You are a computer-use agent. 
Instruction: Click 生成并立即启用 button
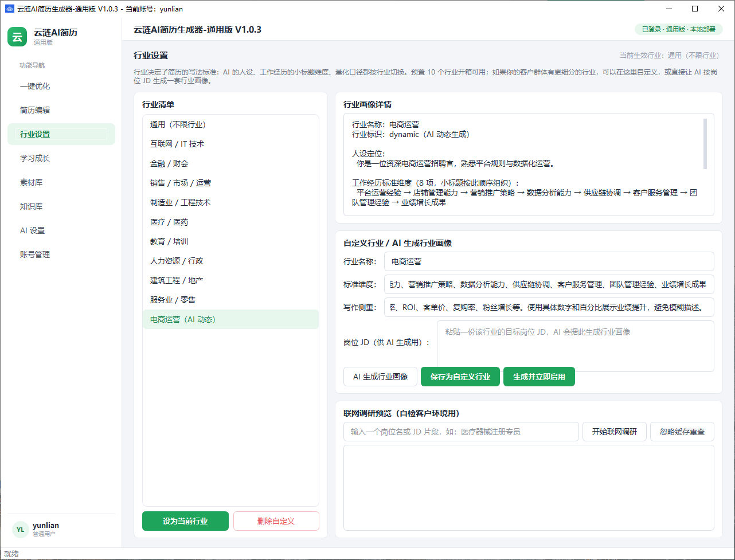click(539, 377)
